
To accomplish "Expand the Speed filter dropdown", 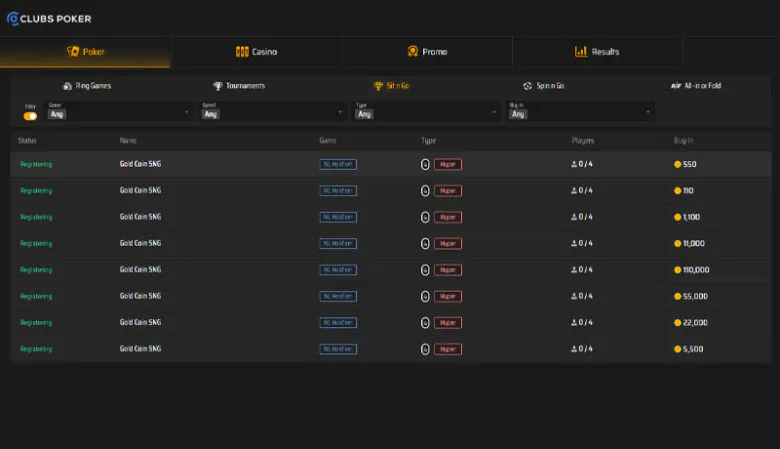I will pos(271,113).
